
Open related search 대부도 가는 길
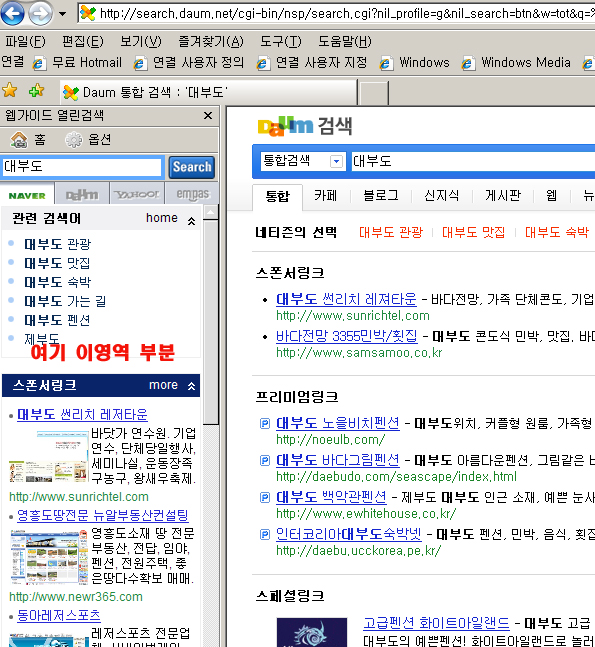click(x=65, y=301)
